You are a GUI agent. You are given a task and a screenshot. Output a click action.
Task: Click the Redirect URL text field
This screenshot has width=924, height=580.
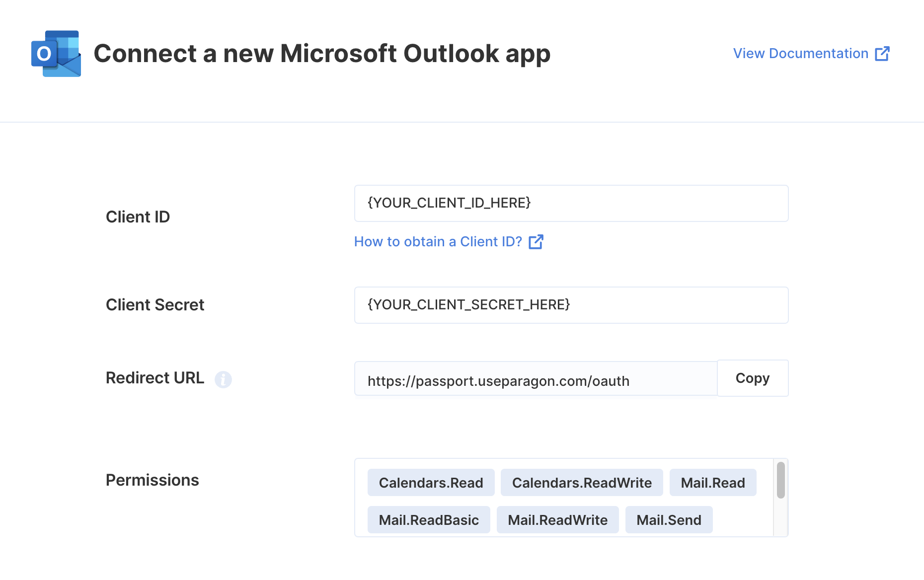tap(536, 379)
